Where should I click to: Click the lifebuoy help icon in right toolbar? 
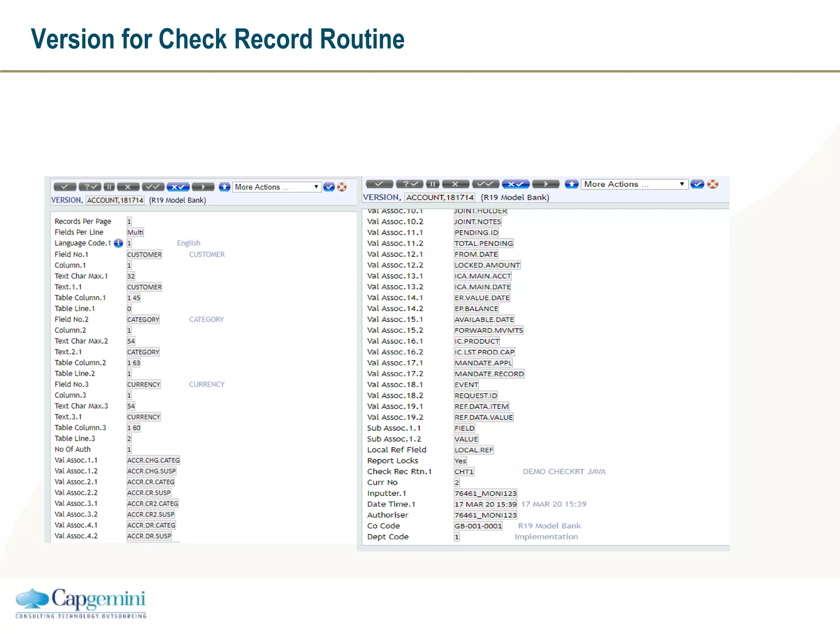tap(713, 184)
